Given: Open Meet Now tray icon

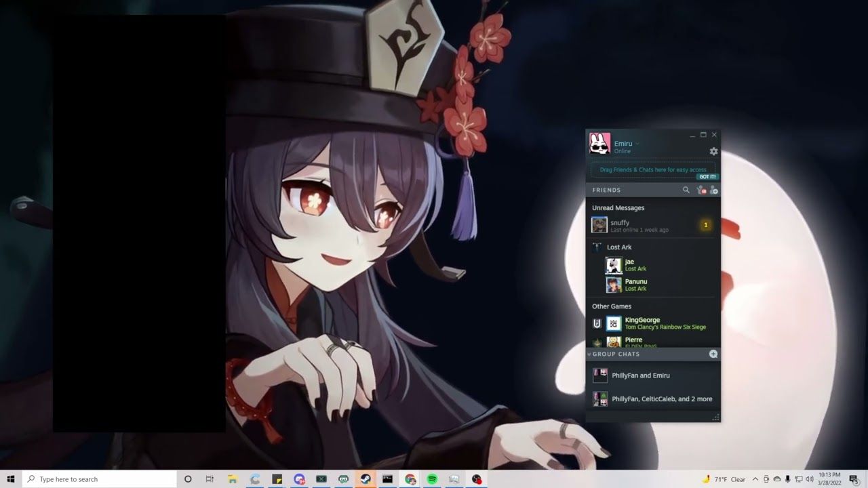Looking at the screenshot, I should tap(766, 479).
